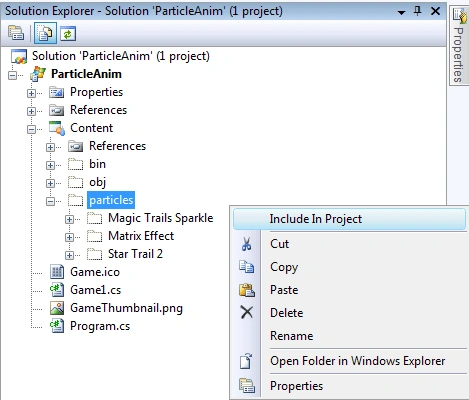469x400 pixels.
Task: Click the Solution 'ParticleAnim' icon
Action: [x=19, y=56]
